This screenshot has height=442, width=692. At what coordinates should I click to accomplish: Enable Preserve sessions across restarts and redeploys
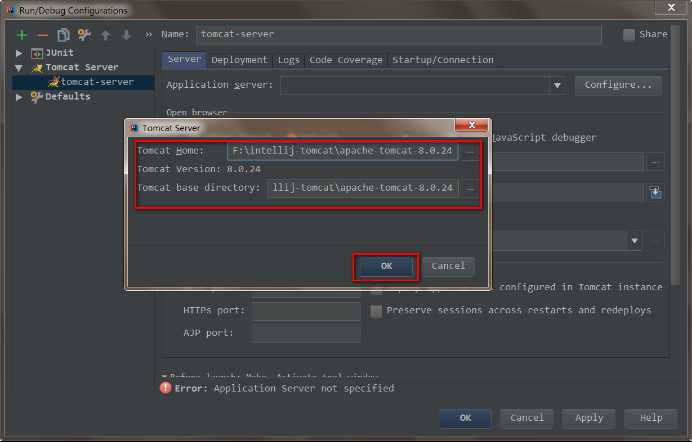pyautogui.click(x=376, y=311)
